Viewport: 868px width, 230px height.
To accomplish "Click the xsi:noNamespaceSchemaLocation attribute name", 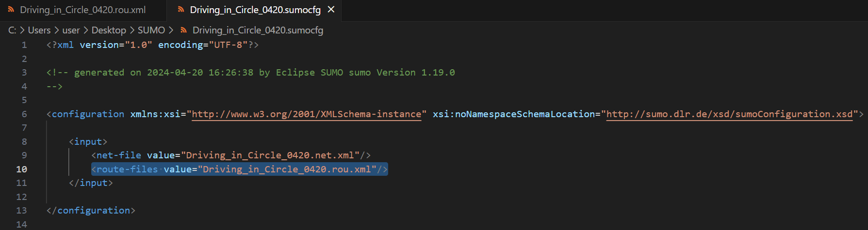I will pos(514,114).
